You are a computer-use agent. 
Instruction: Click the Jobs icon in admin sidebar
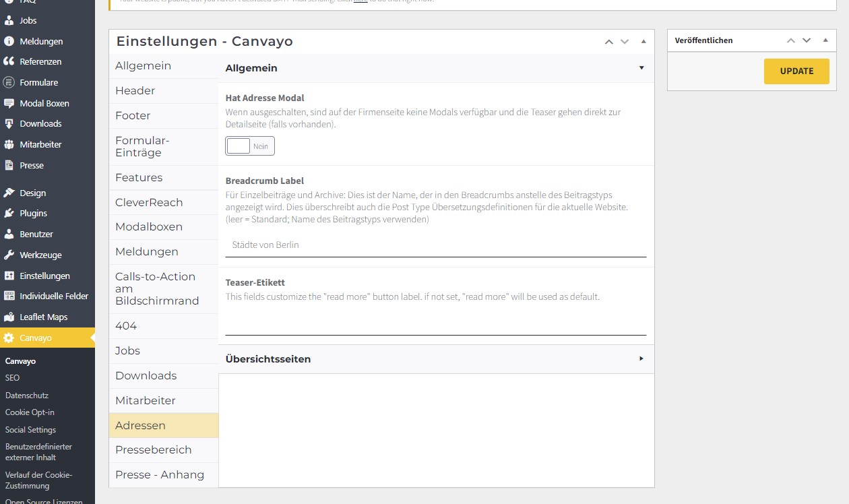tap(9, 21)
